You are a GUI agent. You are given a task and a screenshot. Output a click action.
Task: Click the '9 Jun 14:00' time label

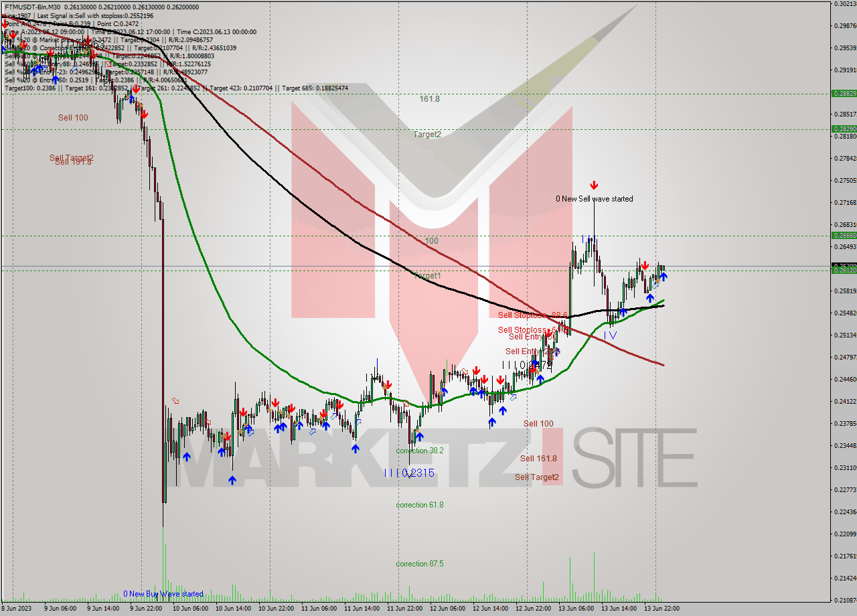coord(102,609)
